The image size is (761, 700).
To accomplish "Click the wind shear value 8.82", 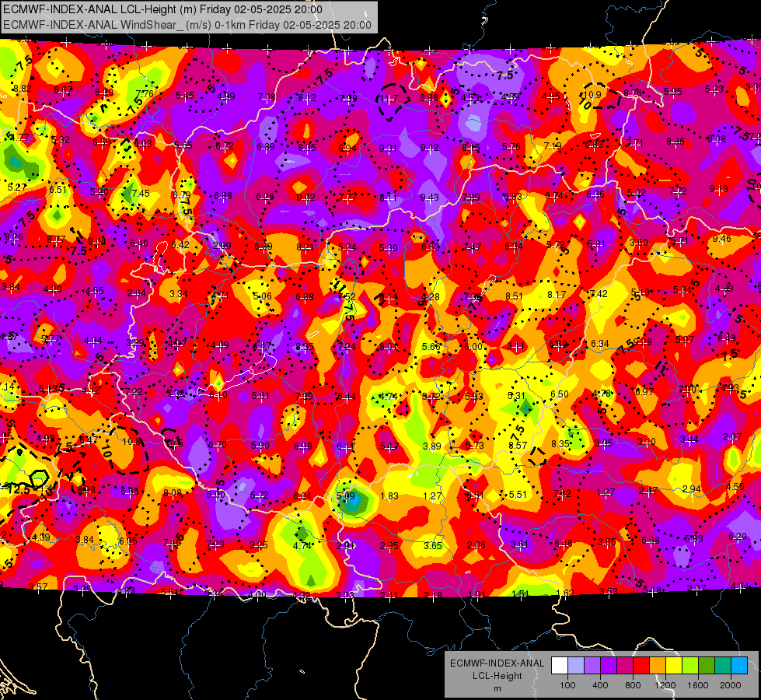I will point(23,89).
